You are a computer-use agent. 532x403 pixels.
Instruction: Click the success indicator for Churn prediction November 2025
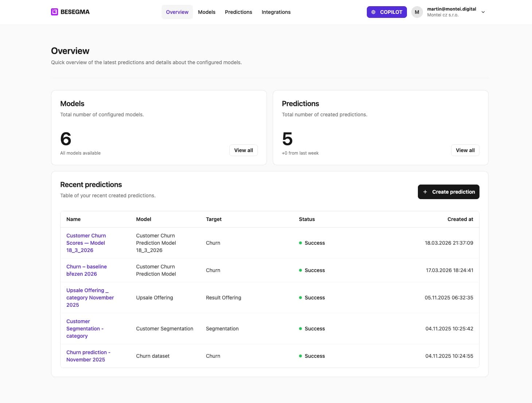tap(300, 356)
